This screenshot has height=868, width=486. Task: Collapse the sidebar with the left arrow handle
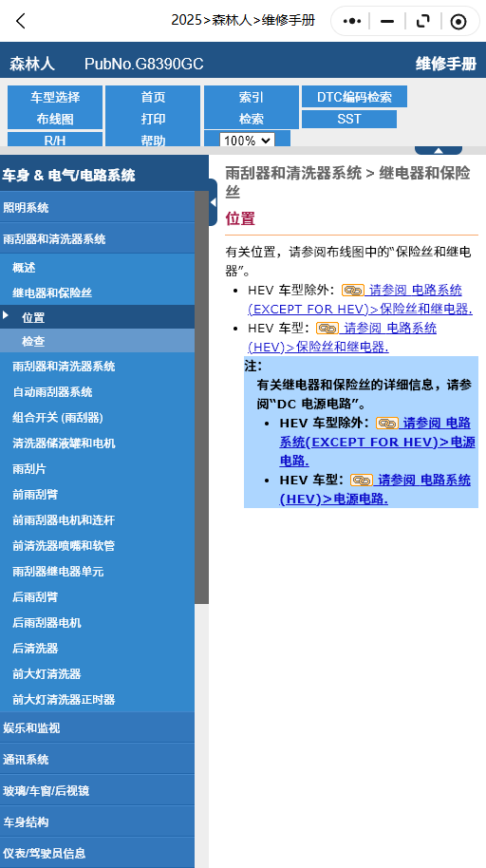coord(214,202)
